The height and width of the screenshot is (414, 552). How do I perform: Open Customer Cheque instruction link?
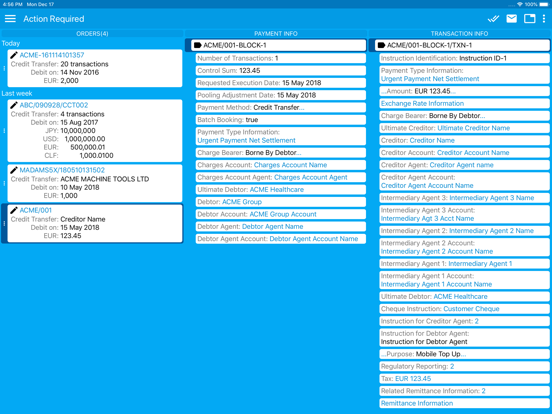pos(471,309)
